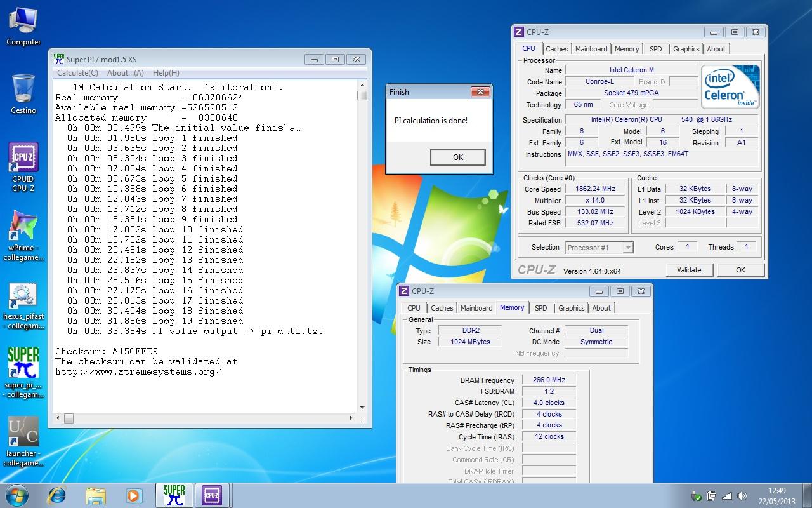Open the About...(A) menu in Super PI

tap(126, 73)
